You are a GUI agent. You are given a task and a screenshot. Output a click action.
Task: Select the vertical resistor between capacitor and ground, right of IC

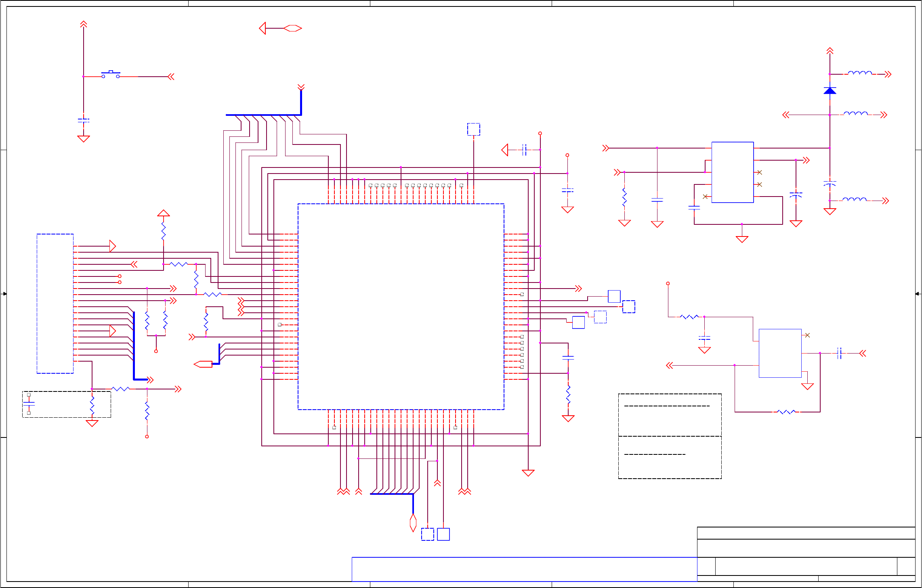click(x=568, y=395)
